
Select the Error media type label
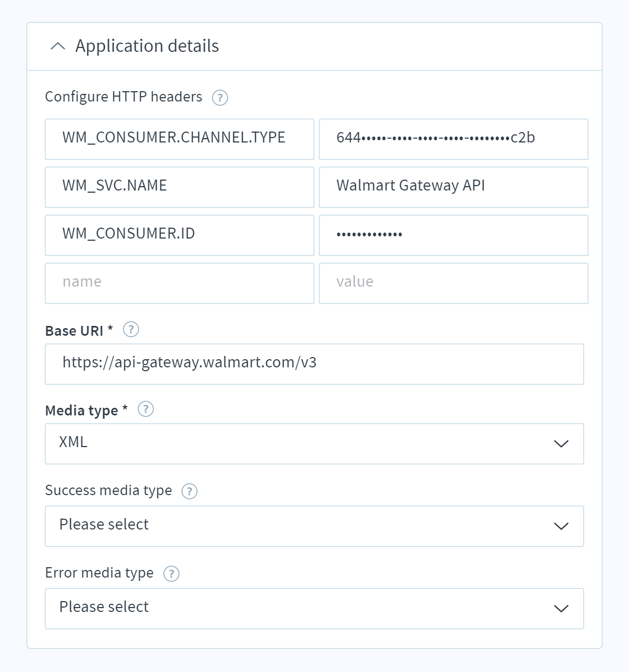[x=99, y=573]
